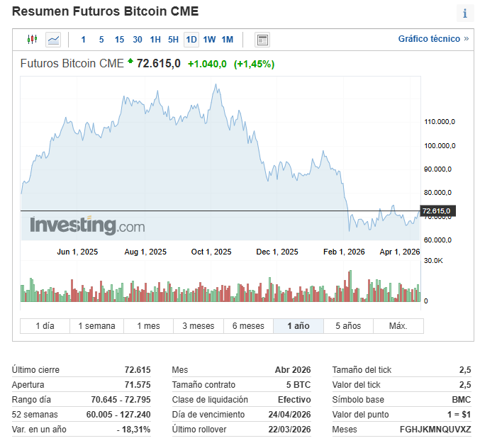
Task: Click the Rango día value 70.645 - 72.795
Action: 121,400
